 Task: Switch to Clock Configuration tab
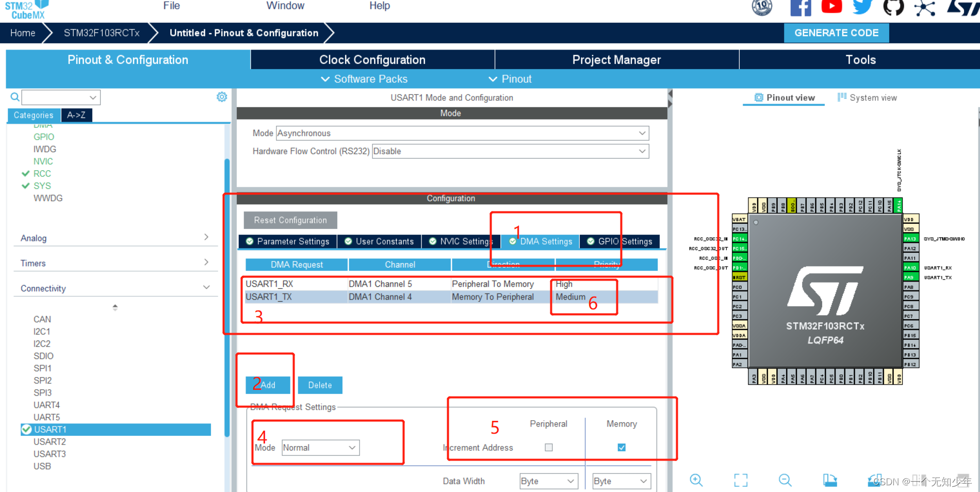[372, 60]
